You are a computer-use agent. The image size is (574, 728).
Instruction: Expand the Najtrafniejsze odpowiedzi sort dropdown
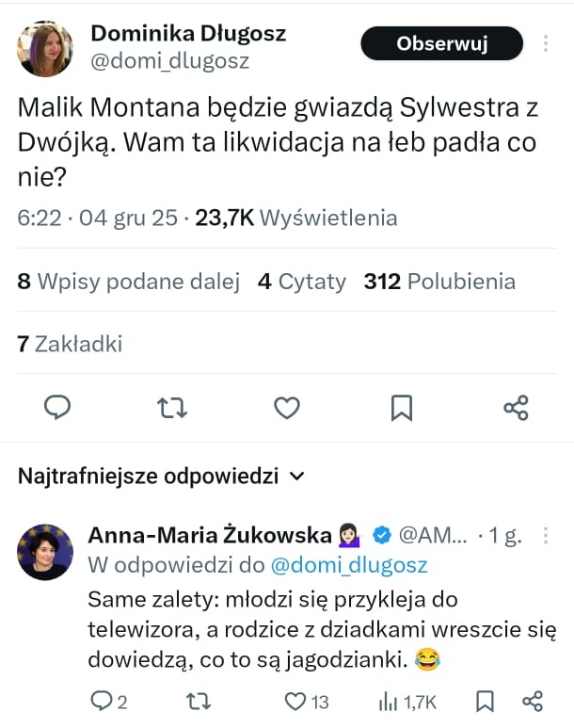297,476
